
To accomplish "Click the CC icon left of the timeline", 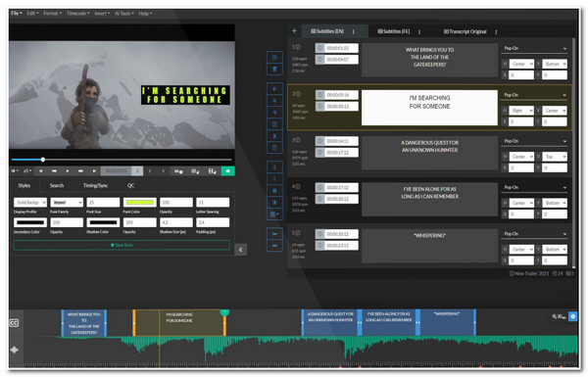I will pos(15,323).
